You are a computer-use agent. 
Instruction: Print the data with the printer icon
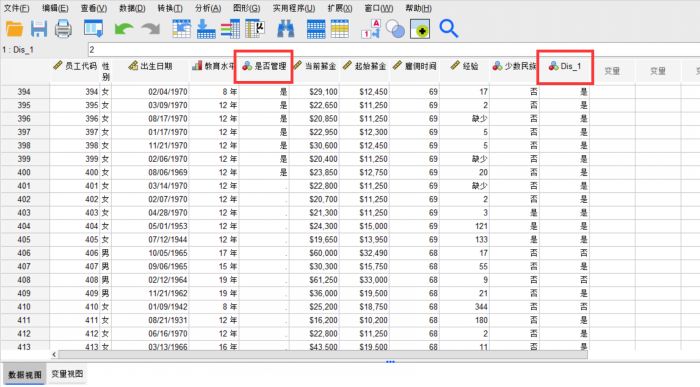tap(63, 29)
